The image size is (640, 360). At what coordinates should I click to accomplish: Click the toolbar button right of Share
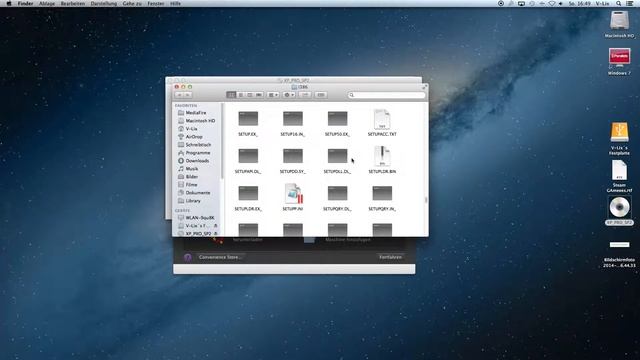[321, 95]
